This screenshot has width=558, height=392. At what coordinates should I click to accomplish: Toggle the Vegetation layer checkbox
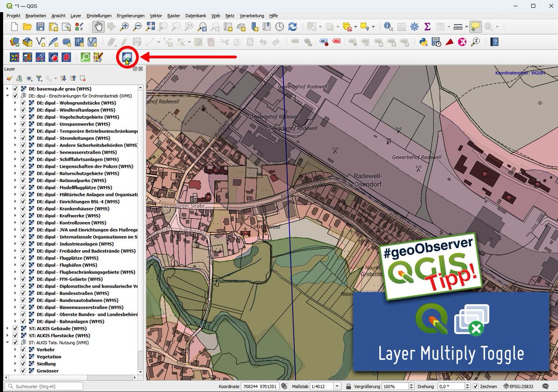pos(23,357)
